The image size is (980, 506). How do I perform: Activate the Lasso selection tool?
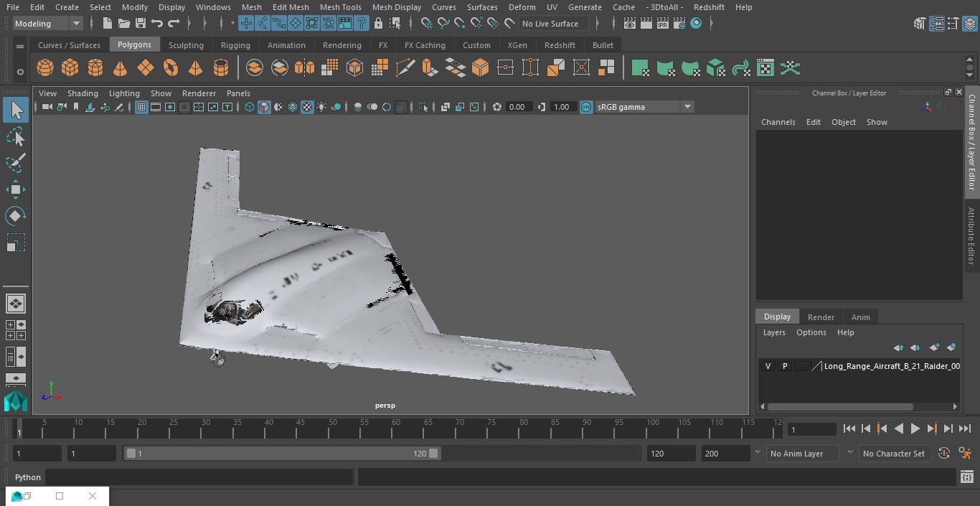(x=16, y=136)
